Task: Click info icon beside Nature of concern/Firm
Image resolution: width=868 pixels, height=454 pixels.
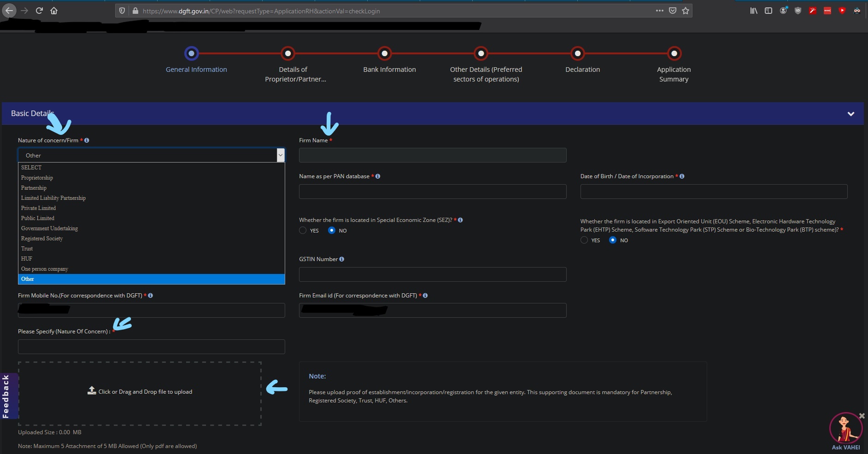Action: [x=87, y=140]
